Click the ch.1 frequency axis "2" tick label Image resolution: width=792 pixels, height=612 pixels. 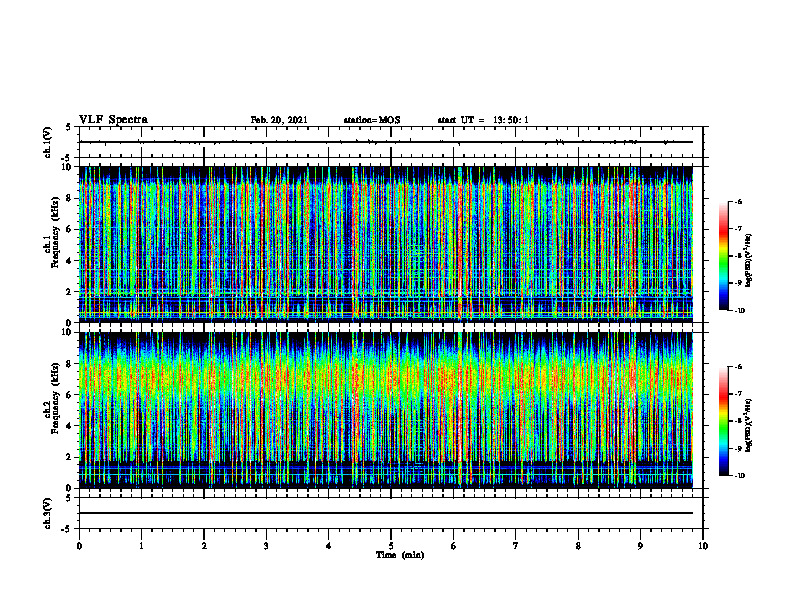pyautogui.click(x=70, y=292)
